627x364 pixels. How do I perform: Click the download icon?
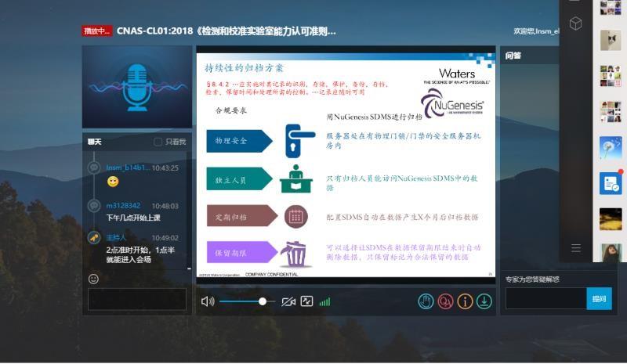(484, 301)
